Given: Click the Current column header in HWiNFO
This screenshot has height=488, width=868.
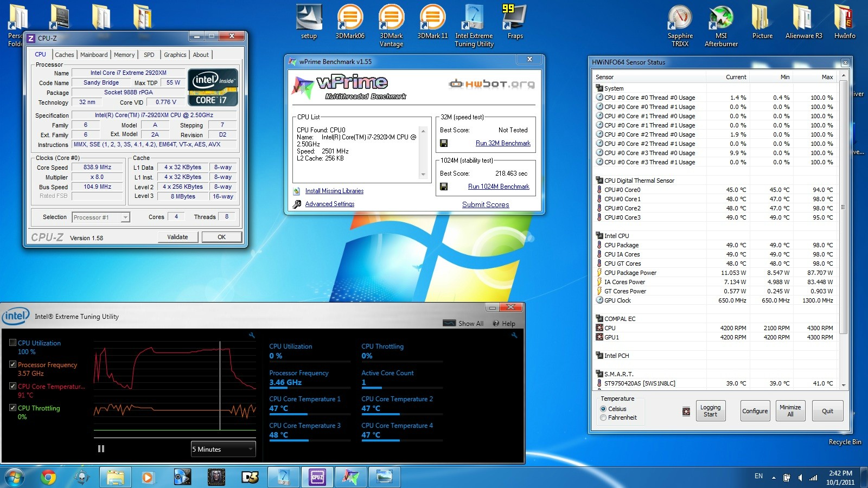Looking at the screenshot, I should point(729,77).
